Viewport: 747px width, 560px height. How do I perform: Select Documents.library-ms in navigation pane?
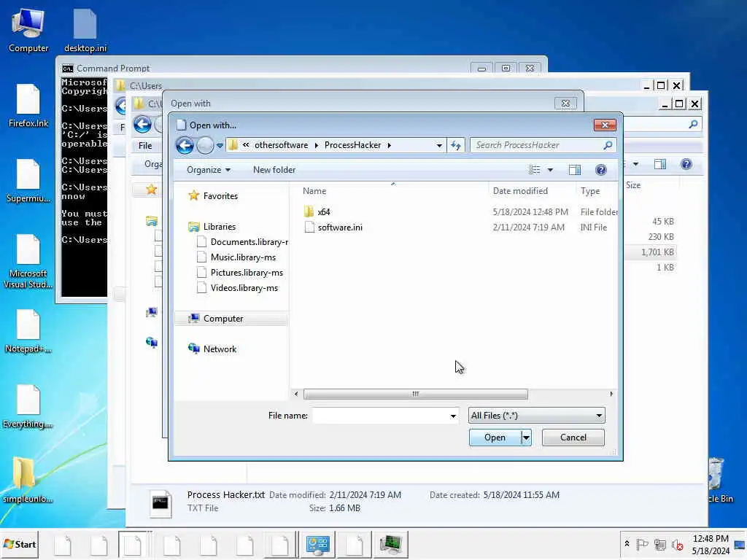tap(243, 242)
